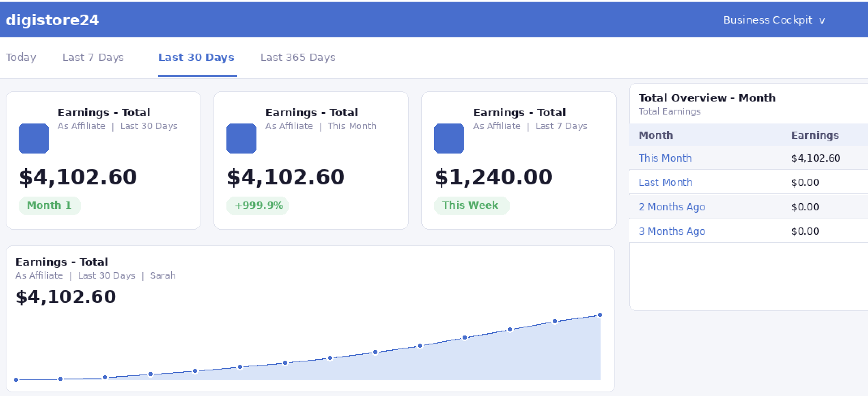The image size is (868, 396).
Task: Select the Last 30 Days tab
Action: (196, 57)
